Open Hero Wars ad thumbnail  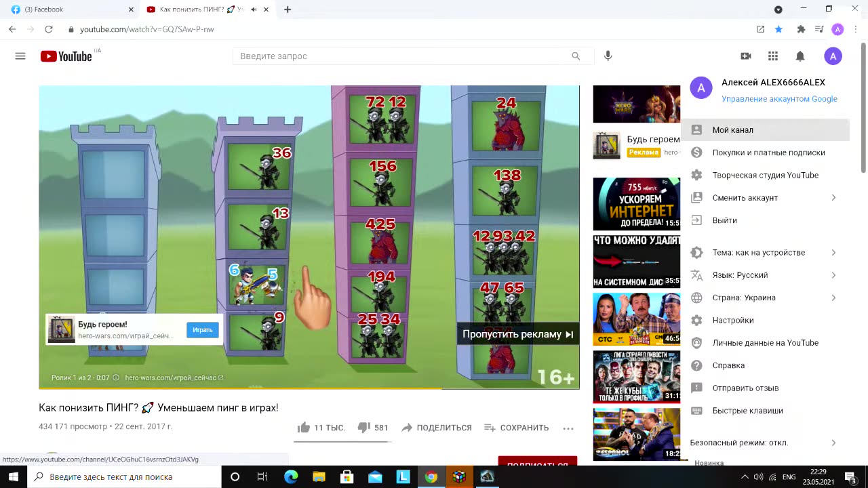(637, 104)
